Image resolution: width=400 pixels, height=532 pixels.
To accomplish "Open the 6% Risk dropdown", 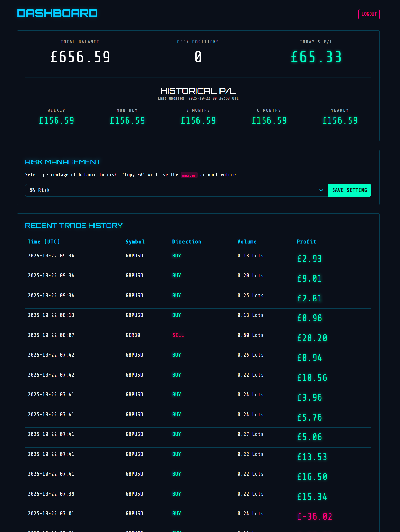I will (173, 190).
